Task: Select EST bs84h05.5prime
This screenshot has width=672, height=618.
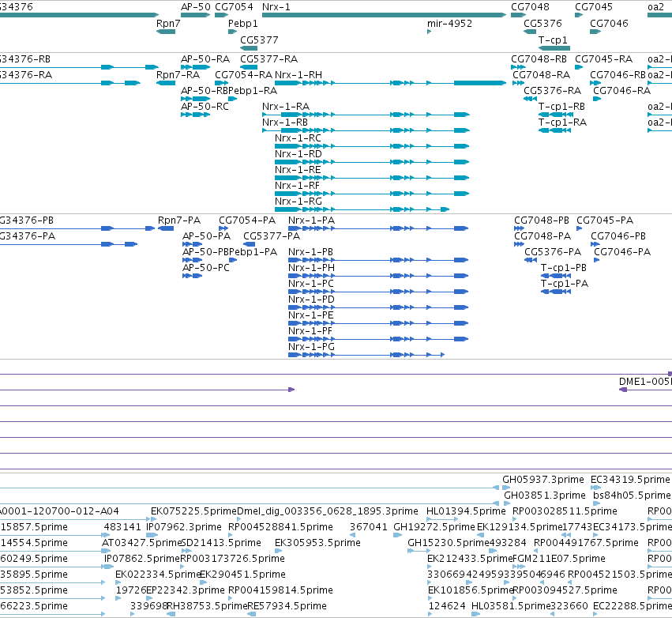Action: (633, 496)
